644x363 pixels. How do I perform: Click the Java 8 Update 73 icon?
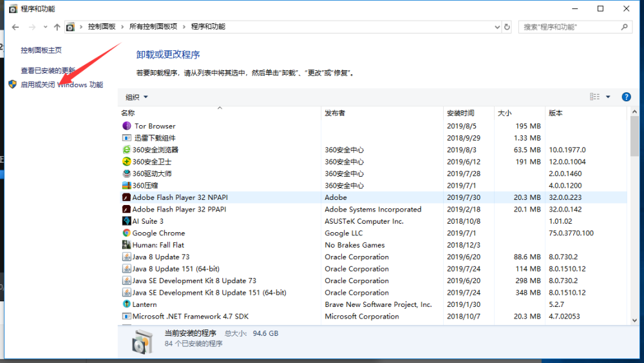[126, 257]
